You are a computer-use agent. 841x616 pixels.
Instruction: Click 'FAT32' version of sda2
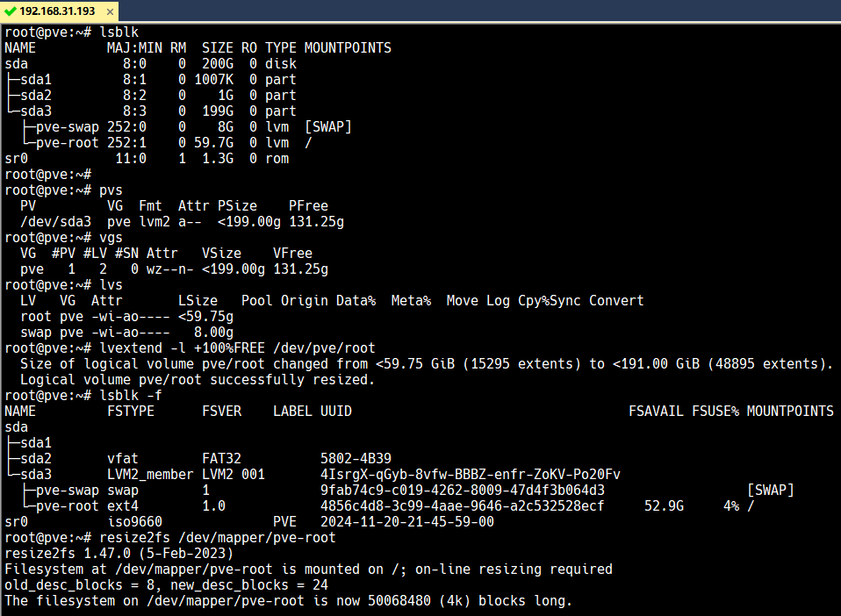tap(221, 459)
